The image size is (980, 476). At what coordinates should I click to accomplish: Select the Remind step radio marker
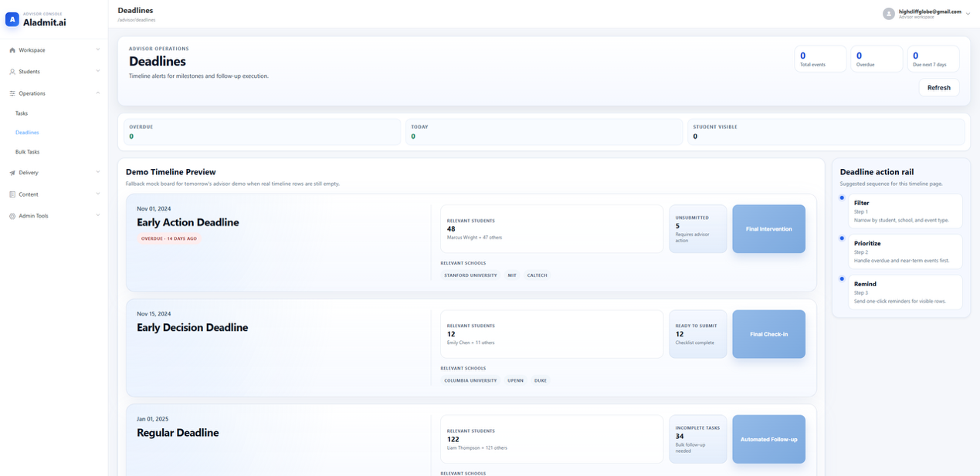pyautogui.click(x=842, y=279)
